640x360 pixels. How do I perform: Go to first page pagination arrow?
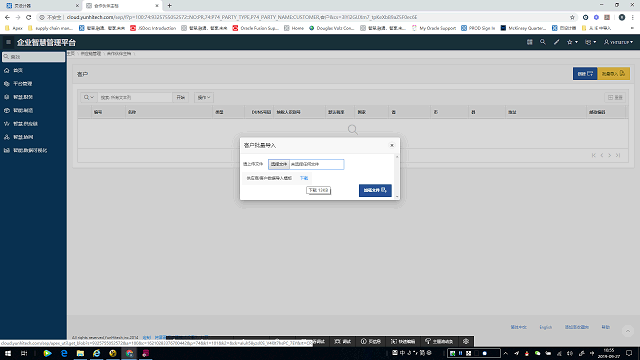(x=593, y=156)
